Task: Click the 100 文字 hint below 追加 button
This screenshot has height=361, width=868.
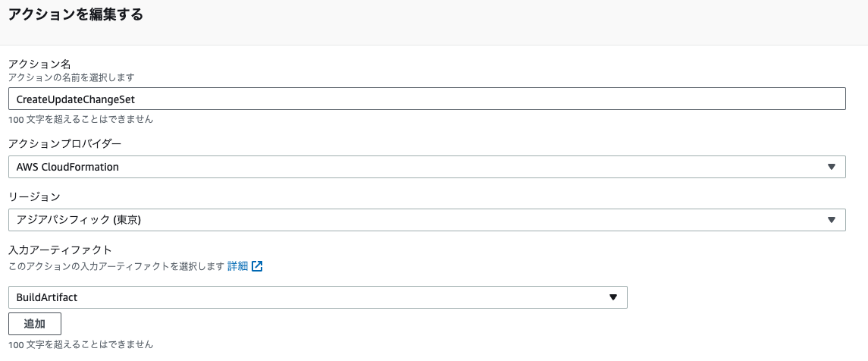Action: point(80,344)
